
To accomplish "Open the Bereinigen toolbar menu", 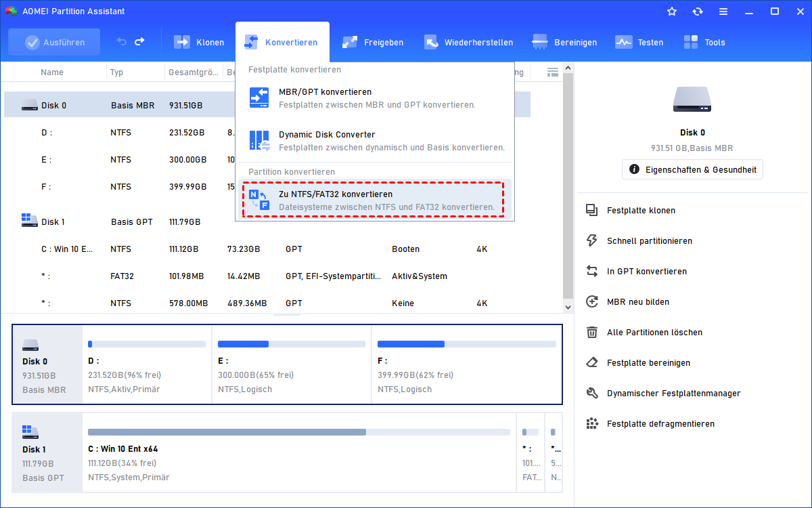I will (x=564, y=42).
